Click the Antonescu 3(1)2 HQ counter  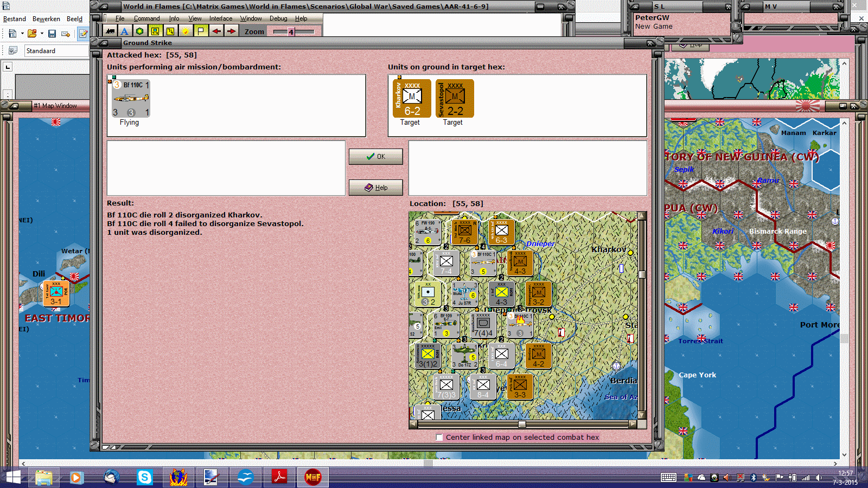[428, 356]
